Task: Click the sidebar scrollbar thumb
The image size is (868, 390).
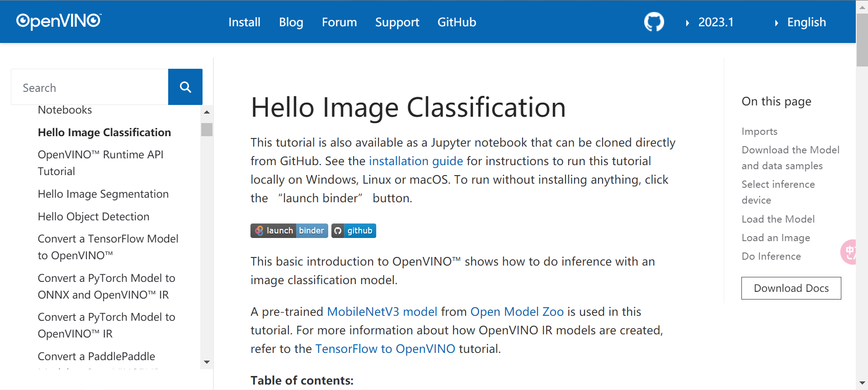Action: click(x=207, y=129)
